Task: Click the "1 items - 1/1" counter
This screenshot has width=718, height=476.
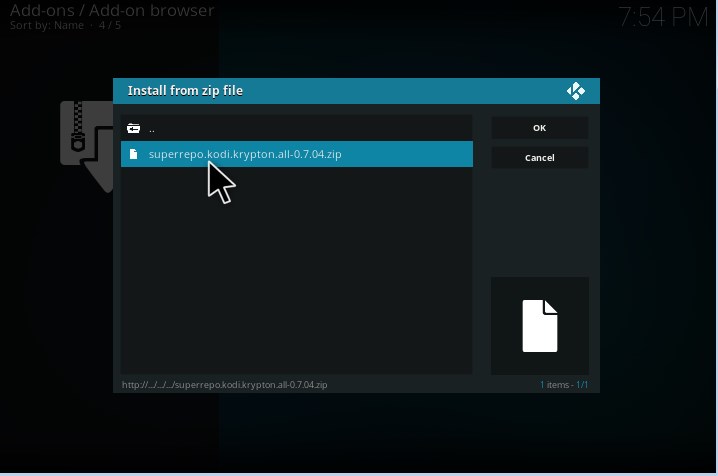Action: point(564,385)
